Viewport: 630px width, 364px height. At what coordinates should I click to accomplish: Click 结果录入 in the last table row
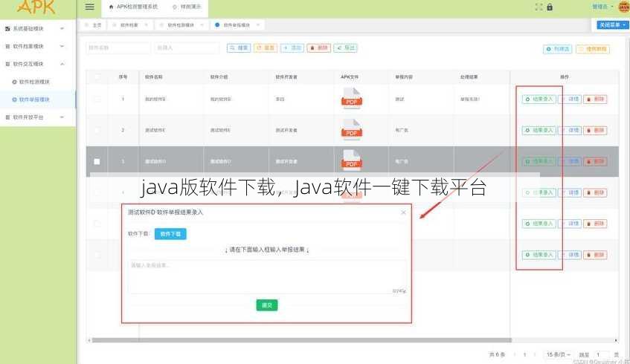pyautogui.click(x=539, y=255)
